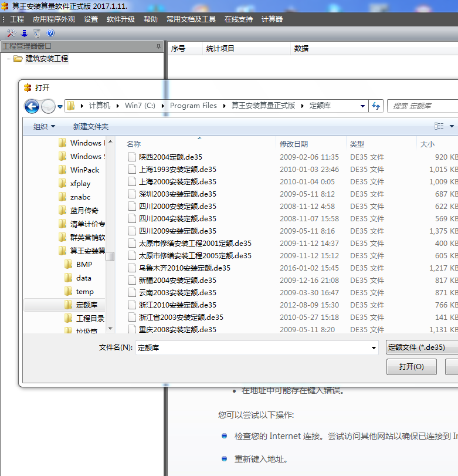Click the file icon of 浙江2010安装定额.de35

pyautogui.click(x=132, y=305)
